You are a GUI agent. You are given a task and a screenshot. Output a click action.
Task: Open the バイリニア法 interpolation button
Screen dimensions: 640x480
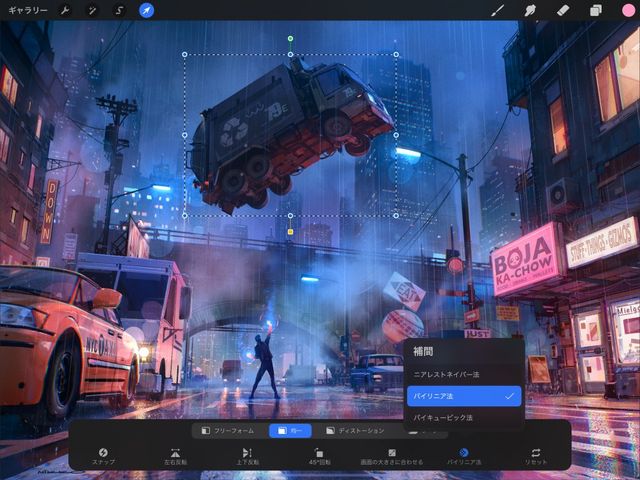[x=464, y=456]
